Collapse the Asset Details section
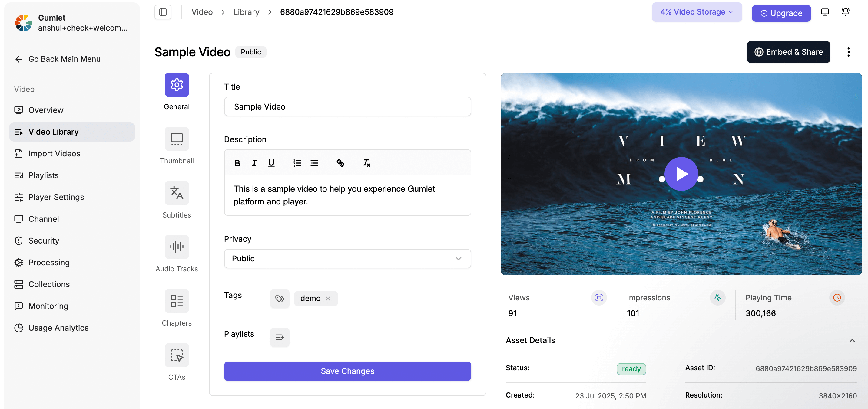This screenshot has width=868, height=409. (852, 341)
